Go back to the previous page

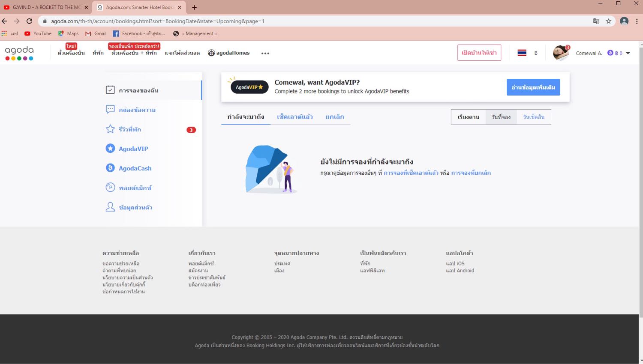[5, 21]
